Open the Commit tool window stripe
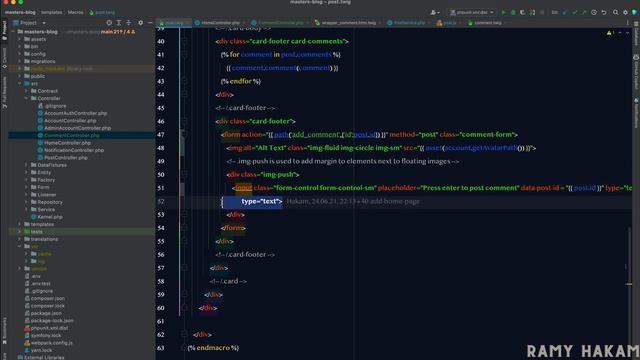640x360 pixels. [x=4, y=58]
